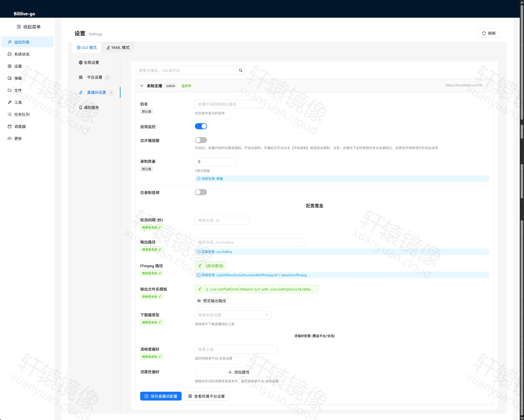Click the Bililive-go logo title
Screen dimensions: 524x420
pyautogui.click(x=24, y=14)
